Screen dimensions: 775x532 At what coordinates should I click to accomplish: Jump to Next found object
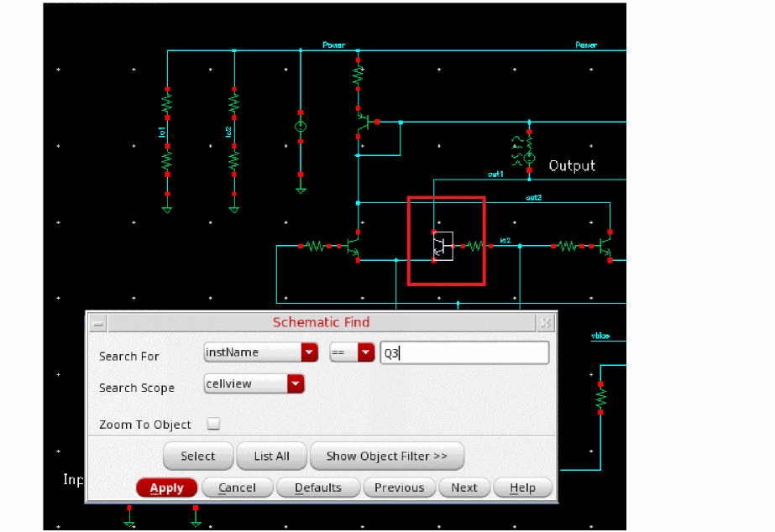click(x=464, y=488)
